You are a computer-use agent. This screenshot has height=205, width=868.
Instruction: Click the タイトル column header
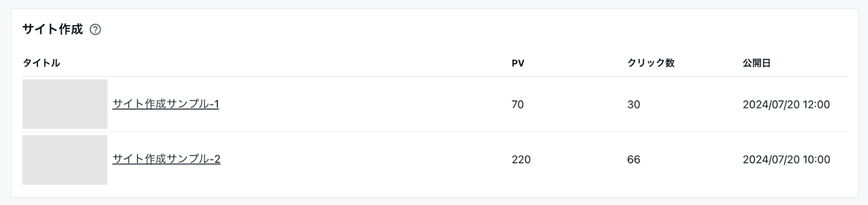41,63
